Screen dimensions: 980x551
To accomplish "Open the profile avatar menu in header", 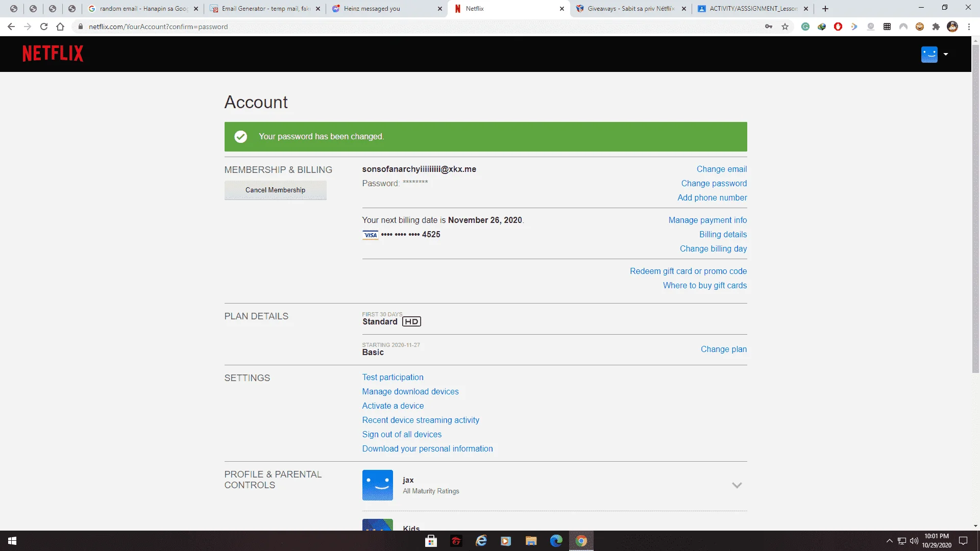I will pos(929,54).
